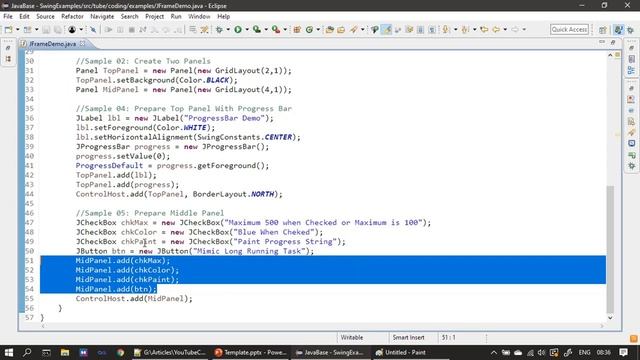Viewport: 640px width, 360px height.
Task: Open Chrome from the taskbar
Action: click(x=120, y=352)
